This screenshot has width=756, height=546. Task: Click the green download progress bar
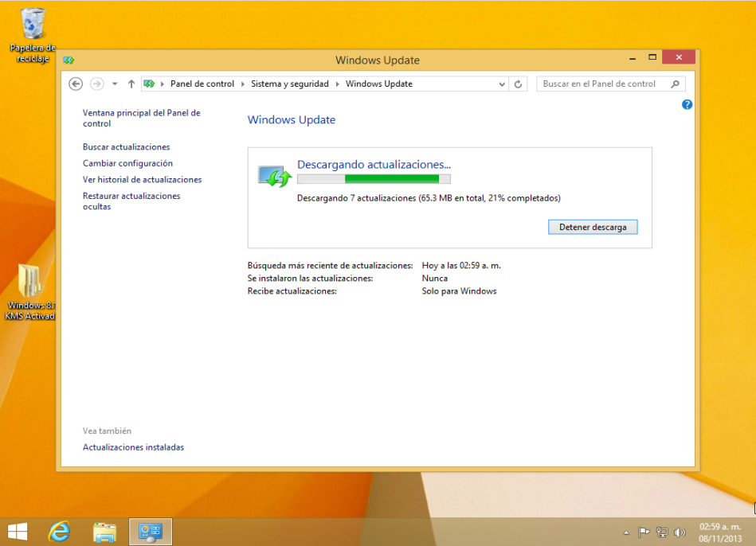(374, 179)
